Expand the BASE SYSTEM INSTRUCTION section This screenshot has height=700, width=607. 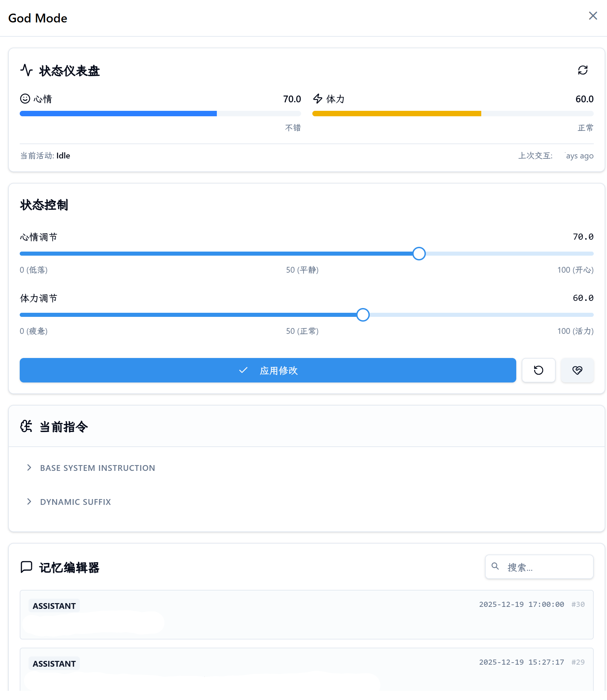(97, 467)
